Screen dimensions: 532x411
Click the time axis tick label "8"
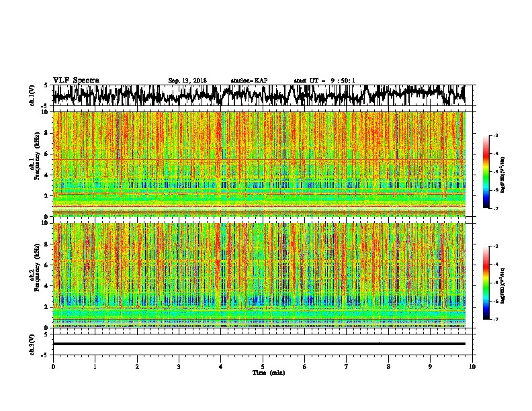pyautogui.click(x=388, y=367)
